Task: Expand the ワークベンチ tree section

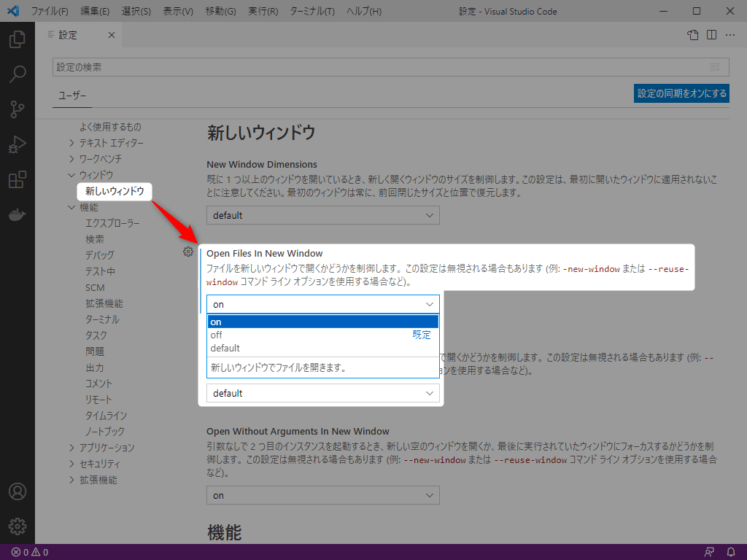Action: [71, 158]
